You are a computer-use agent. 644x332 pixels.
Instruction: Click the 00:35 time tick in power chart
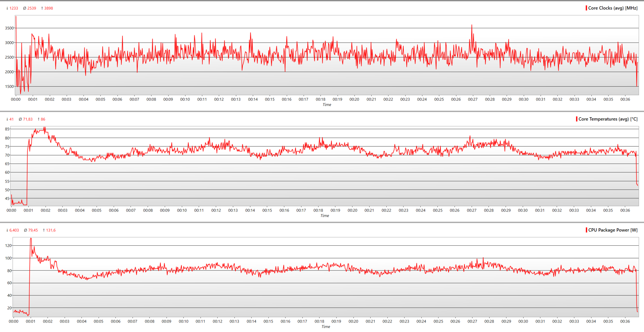click(608, 322)
